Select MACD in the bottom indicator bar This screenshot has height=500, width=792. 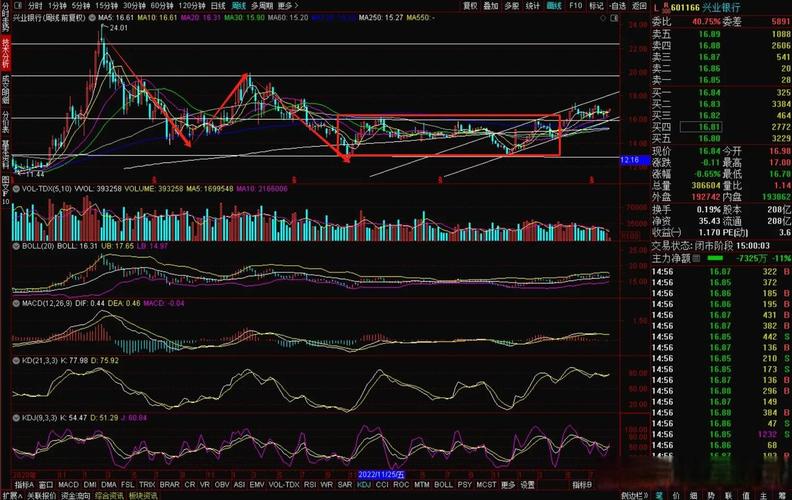pyautogui.click(x=69, y=484)
